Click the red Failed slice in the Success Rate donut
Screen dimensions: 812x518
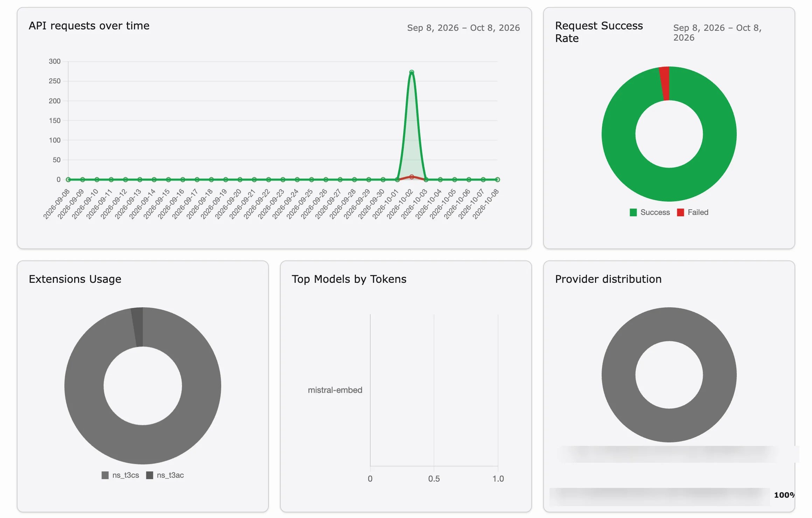pyautogui.click(x=665, y=83)
